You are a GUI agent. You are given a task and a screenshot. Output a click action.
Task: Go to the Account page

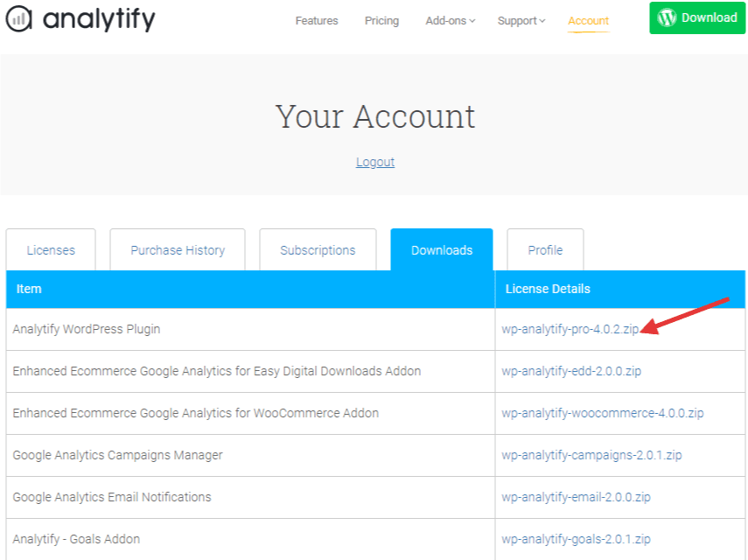coord(588,21)
